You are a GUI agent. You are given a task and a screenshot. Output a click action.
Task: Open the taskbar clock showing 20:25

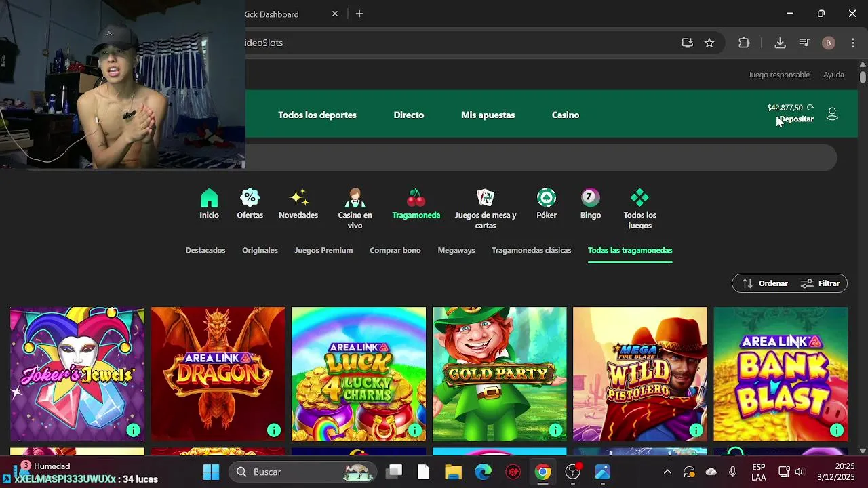pos(835,472)
